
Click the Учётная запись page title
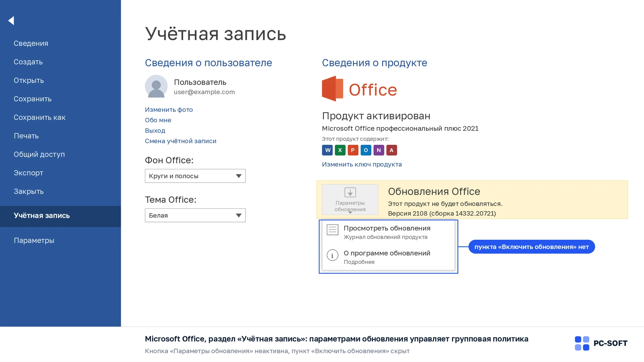215,34
